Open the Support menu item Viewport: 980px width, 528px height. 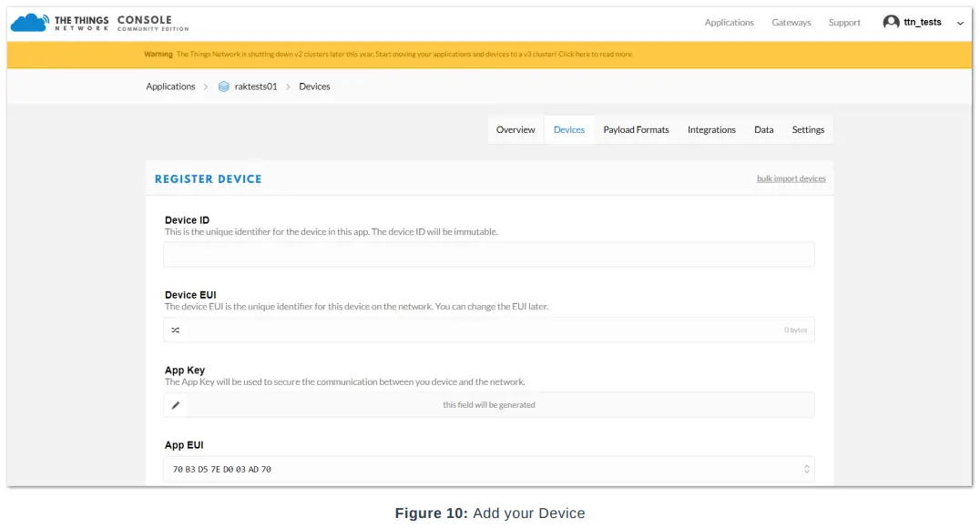[x=844, y=22]
